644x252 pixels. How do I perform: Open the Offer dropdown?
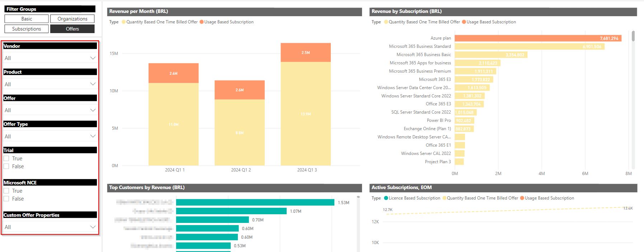click(50, 110)
